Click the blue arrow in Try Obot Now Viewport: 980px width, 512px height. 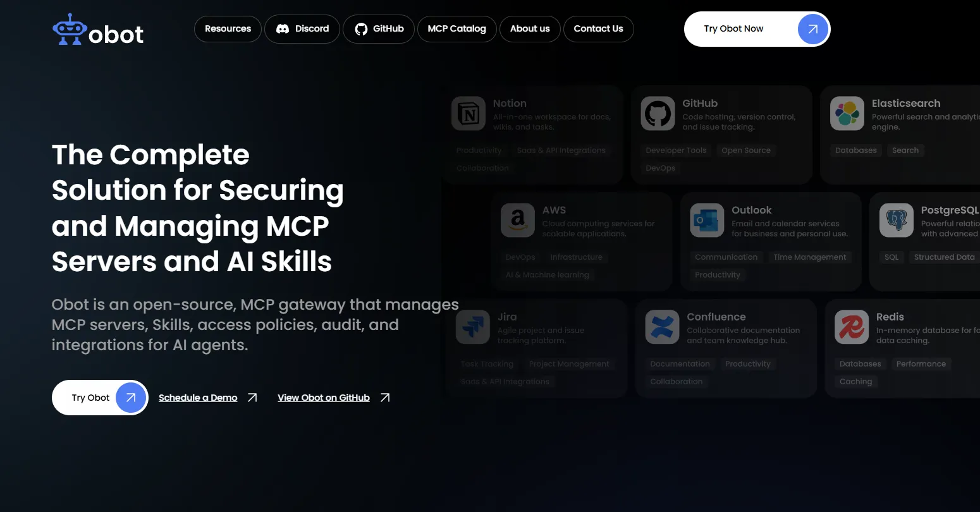pyautogui.click(x=813, y=29)
